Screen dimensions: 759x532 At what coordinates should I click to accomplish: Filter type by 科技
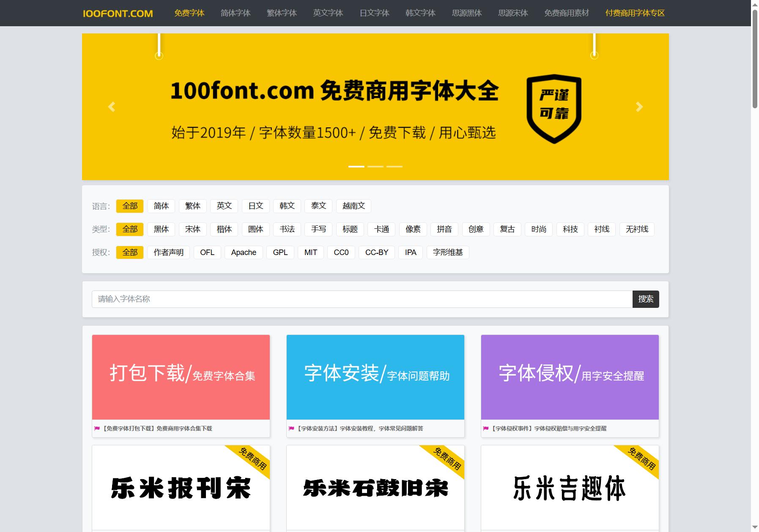[x=570, y=229]
